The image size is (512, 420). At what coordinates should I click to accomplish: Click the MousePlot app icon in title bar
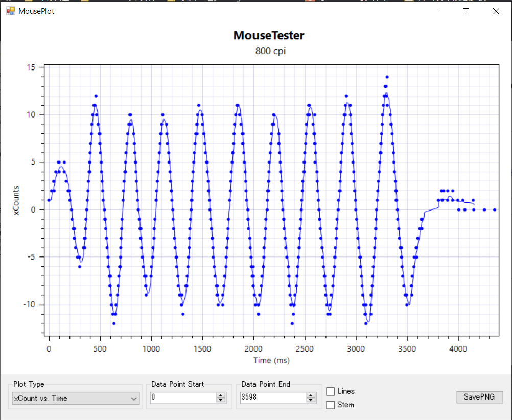click(10, 11)
